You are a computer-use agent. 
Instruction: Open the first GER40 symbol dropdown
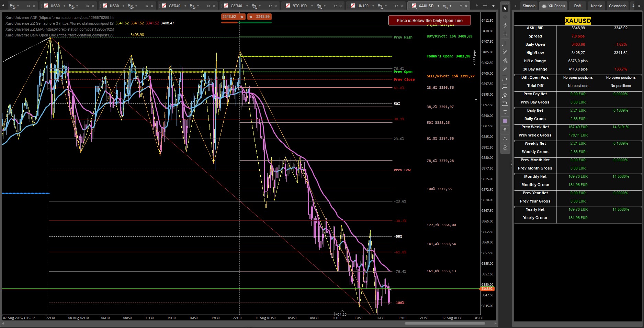[x=185, y=6]
